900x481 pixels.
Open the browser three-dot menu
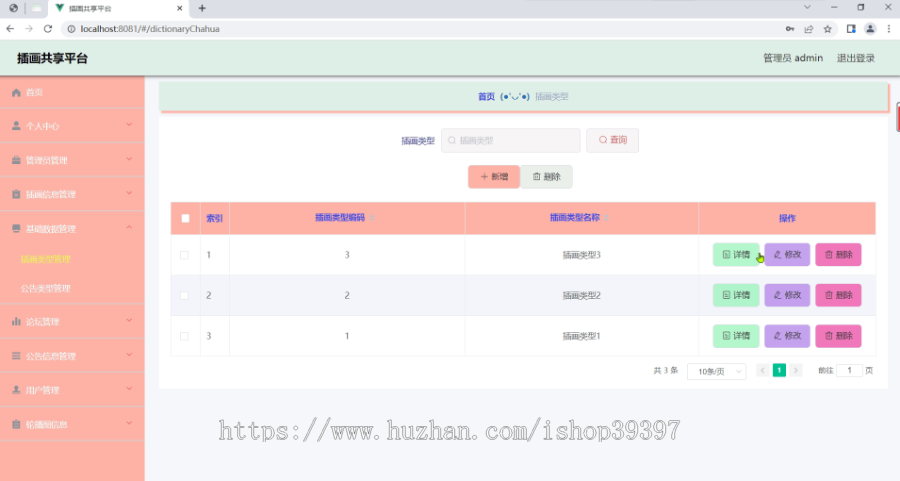click(x=889, y=29)
